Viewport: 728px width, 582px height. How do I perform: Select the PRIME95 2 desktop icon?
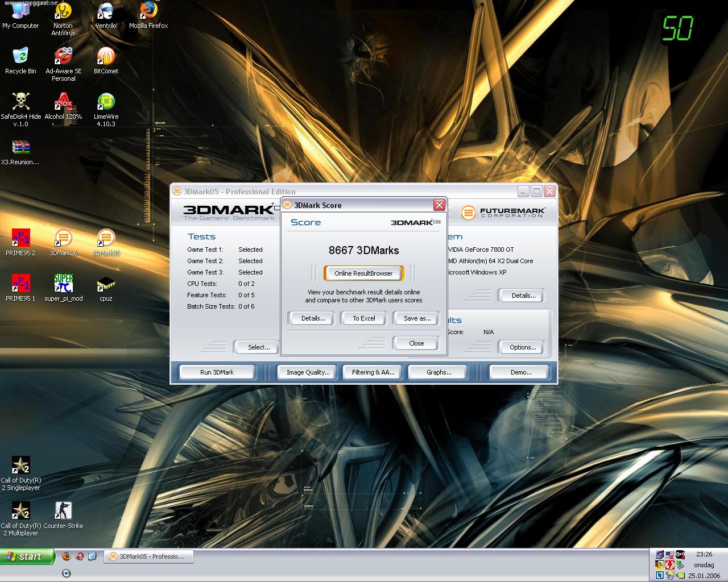[x=20, y=243]
